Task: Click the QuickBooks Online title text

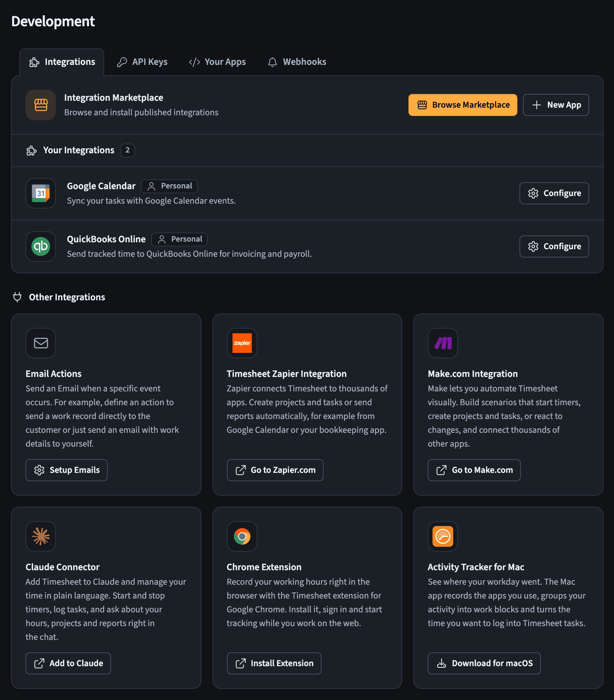Action: 106,239
